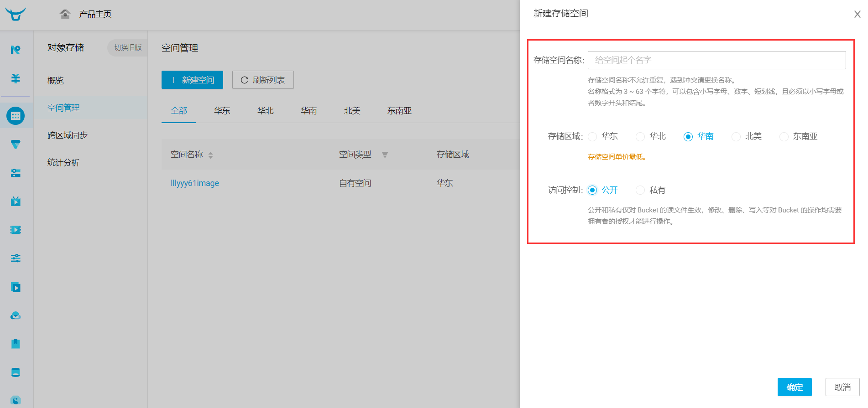Focus the 存储空间名称 input field
Screen dimensions: 868x408
tap(716, 60)
